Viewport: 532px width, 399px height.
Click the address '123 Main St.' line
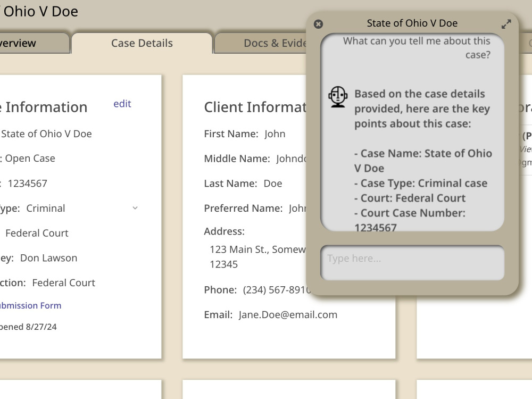[x=258, y=250]
